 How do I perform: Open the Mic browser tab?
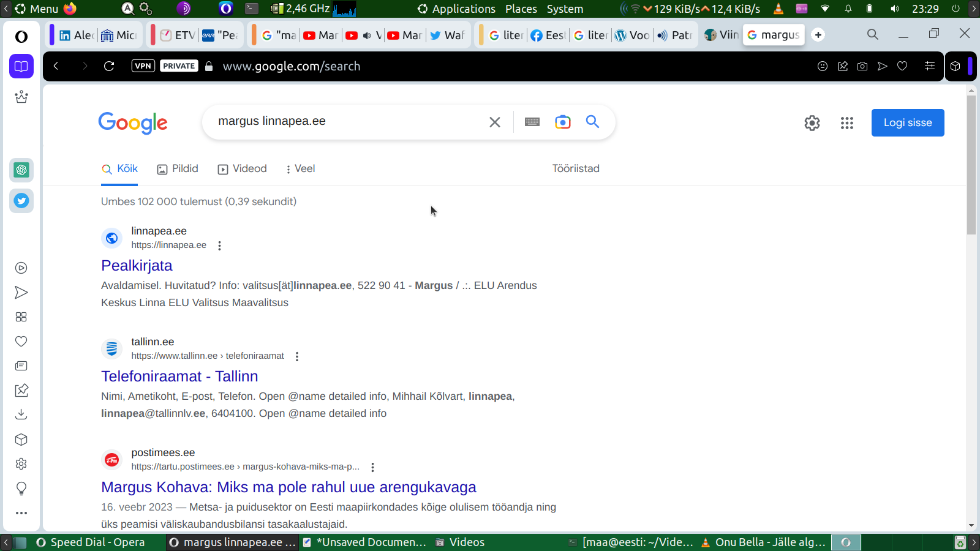[119, 36]
